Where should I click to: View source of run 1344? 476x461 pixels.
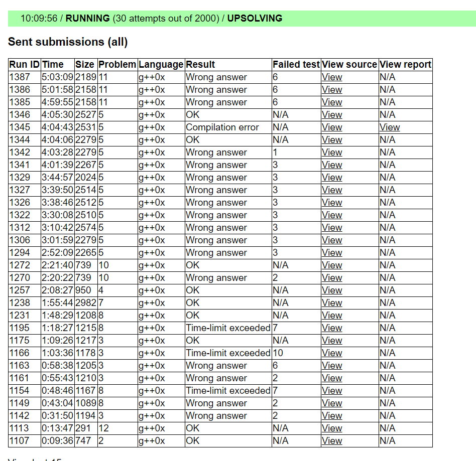[x=332, y=140]
